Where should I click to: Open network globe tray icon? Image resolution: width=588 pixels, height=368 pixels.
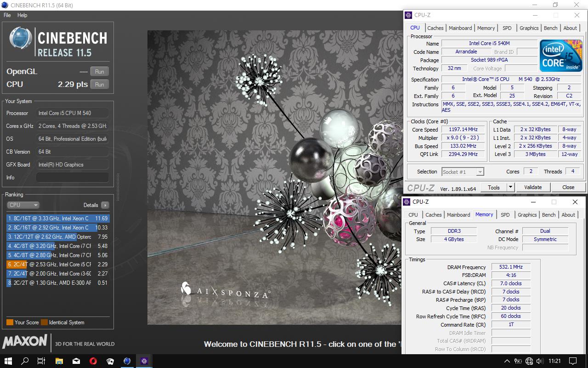[x=529, y=361]
